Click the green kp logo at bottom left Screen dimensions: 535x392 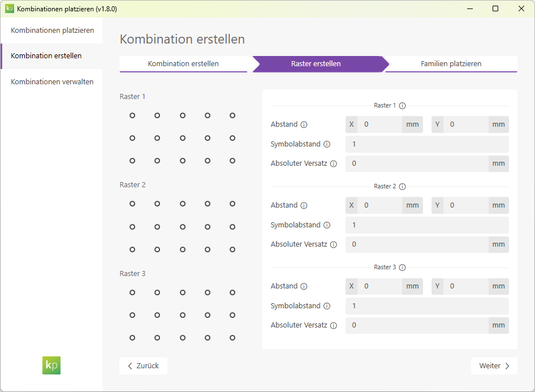coord(51,365)
